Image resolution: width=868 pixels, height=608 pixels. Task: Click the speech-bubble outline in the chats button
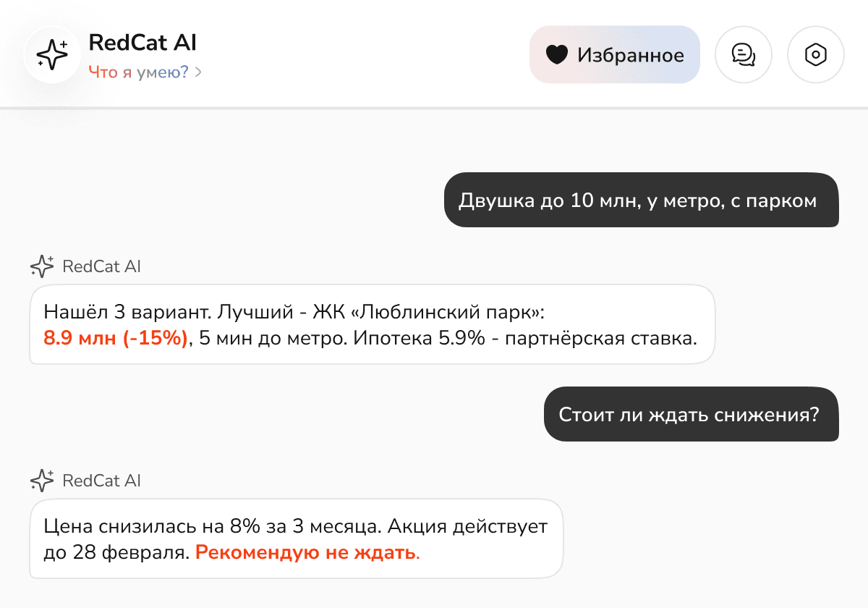tap(744, 54)
